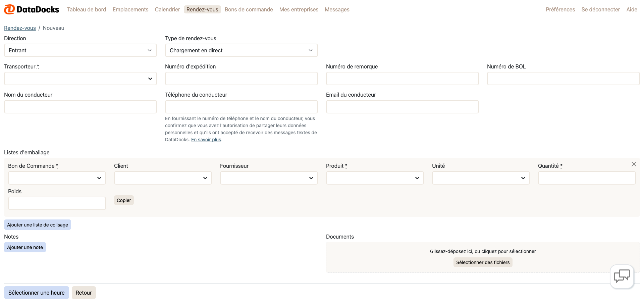Open the Fournisseur dropdown
The image size is (644, 302).
click(269, 178)
